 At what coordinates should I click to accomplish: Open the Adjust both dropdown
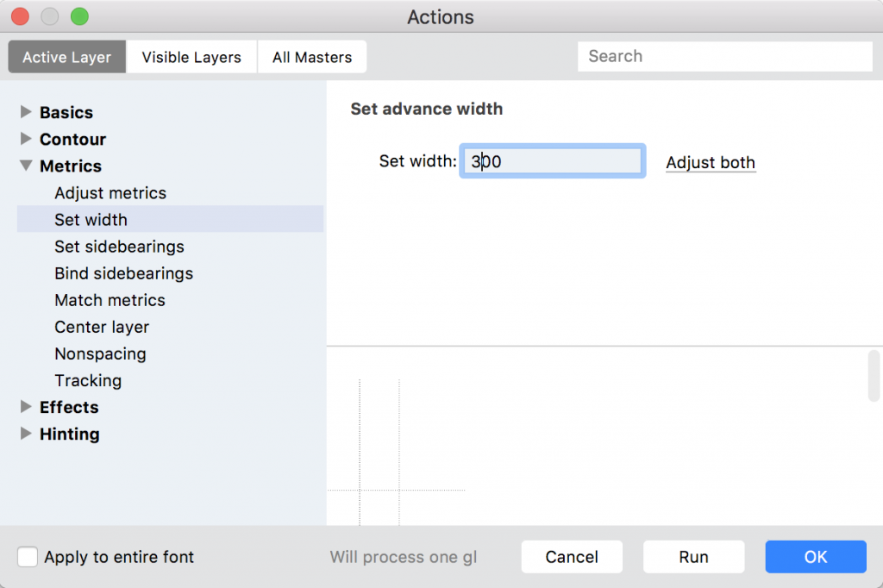pos(711,162)
